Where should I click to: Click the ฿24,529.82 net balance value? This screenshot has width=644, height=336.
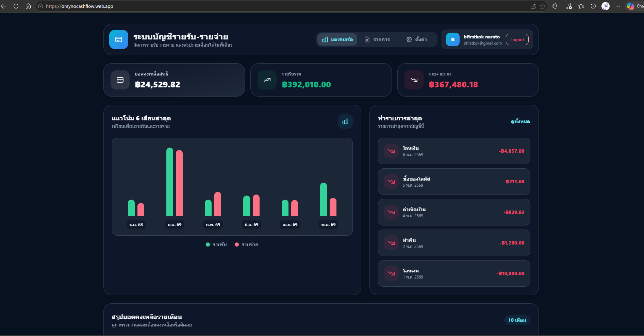tap(158, 85)
